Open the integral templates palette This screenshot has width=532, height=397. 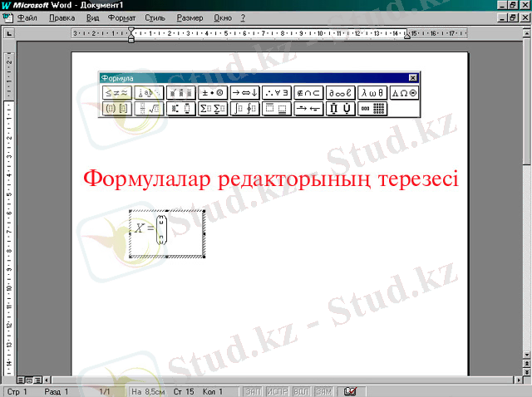(x=244, y=108)
